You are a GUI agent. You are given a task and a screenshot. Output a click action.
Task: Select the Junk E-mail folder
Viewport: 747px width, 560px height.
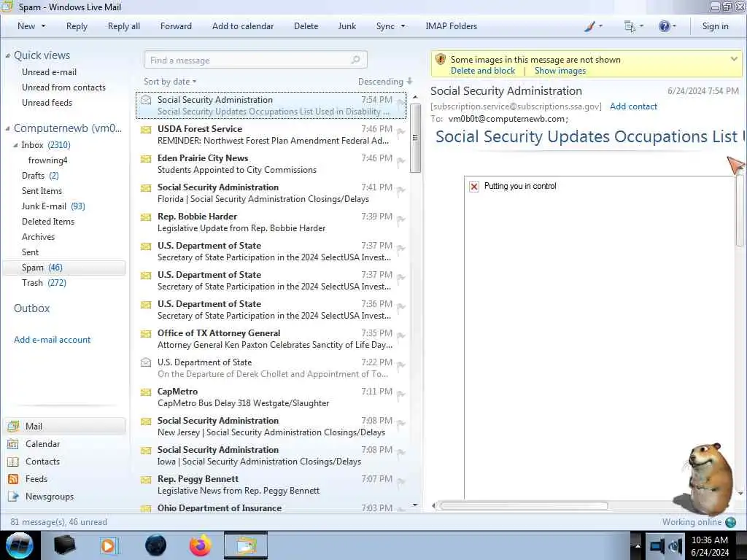click(53, 206)
